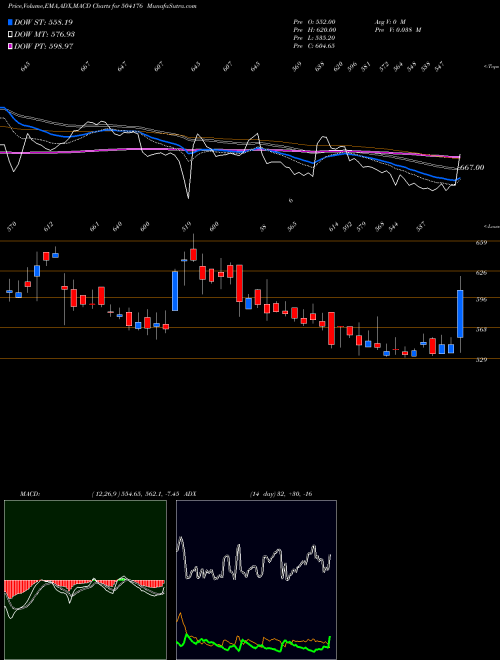Click the Pre O opening price text
The image size is (500, 660).
[x=314, y=21]
